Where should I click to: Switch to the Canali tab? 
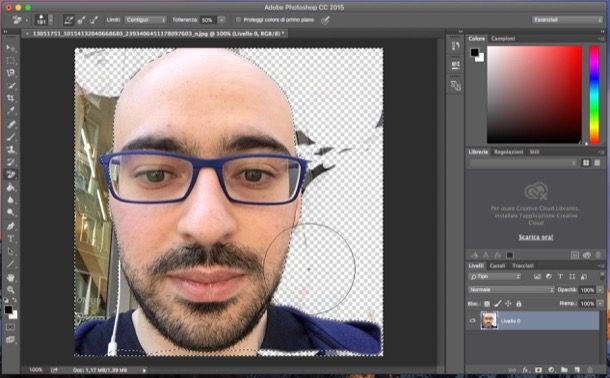coord(497,266)
